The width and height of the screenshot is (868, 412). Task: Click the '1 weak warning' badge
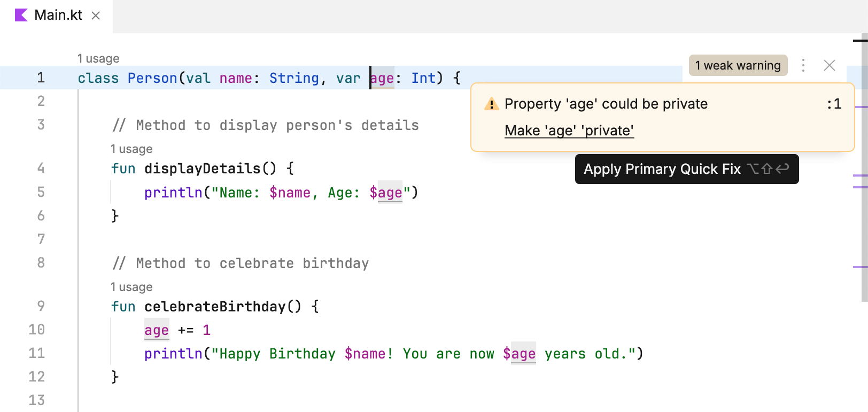coord(738,65)
